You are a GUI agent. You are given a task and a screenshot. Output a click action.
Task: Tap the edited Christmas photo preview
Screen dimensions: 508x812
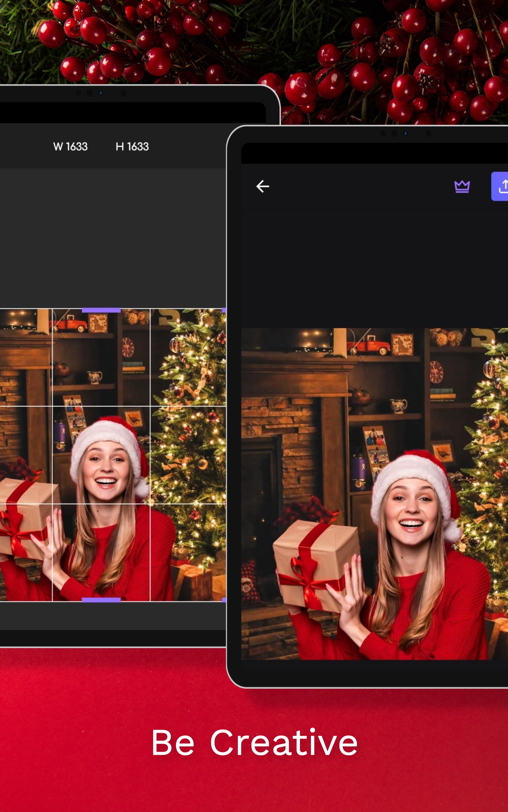coord(375,494)
